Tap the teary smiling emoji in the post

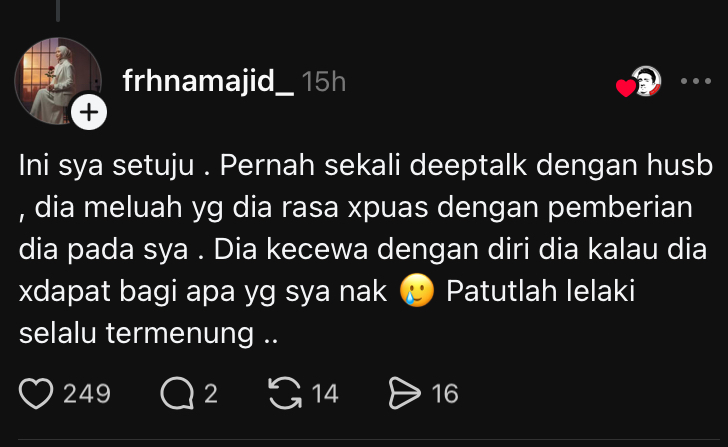click(x=417, y=290)
